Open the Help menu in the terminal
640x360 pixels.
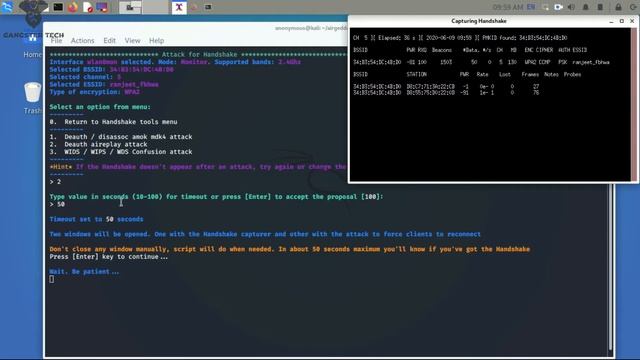pos(156,40)
